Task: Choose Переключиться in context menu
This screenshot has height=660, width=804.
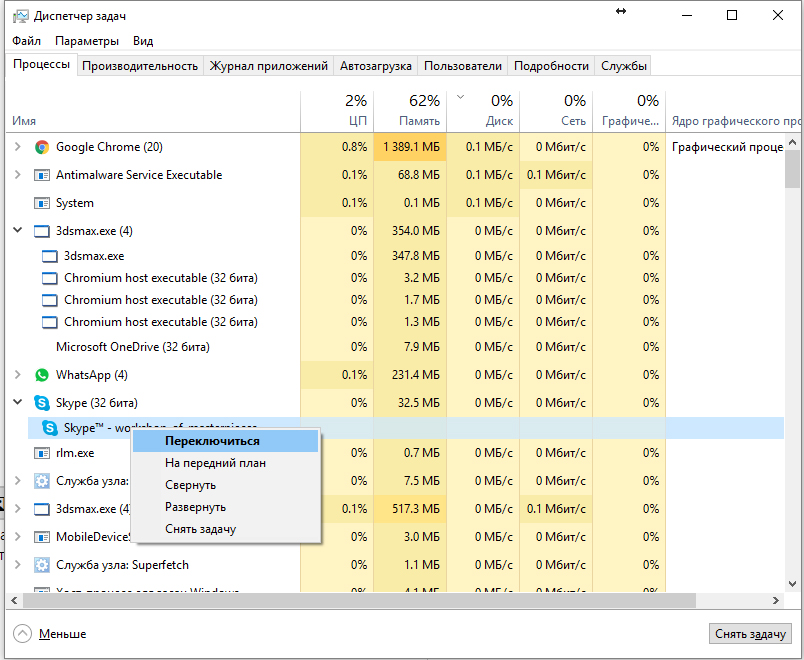Action: (226, 441)
